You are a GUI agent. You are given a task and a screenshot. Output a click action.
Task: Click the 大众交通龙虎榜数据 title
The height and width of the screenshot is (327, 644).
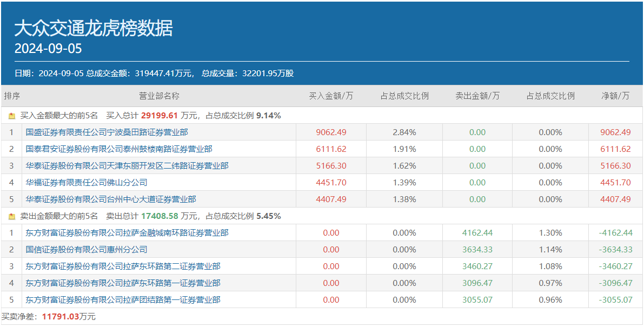(94, 28)
